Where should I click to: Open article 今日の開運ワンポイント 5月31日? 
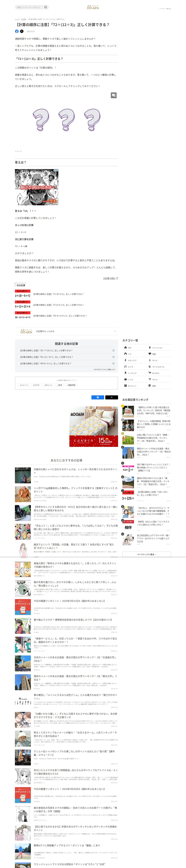(x=66, y=607)
